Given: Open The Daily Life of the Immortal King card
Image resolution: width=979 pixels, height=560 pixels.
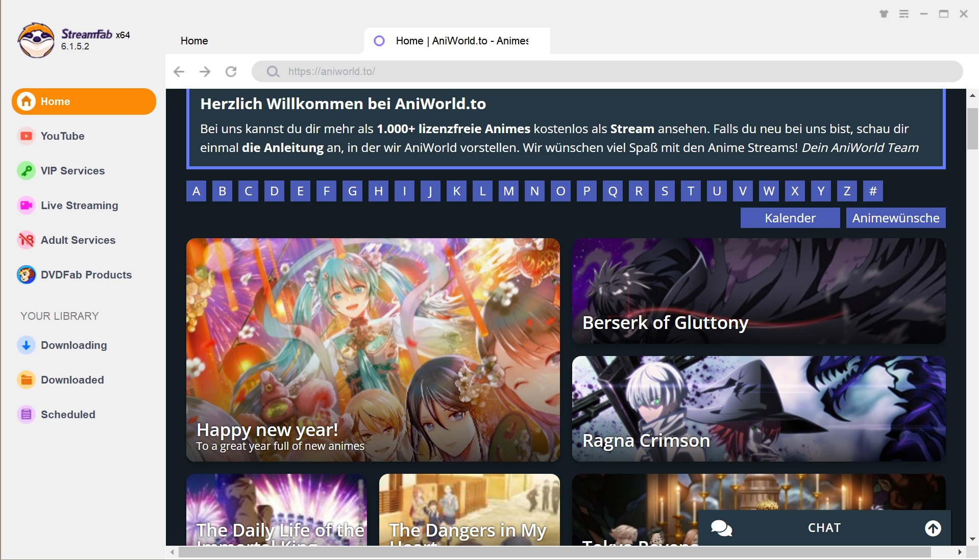Looking at the screenshot, I should pos(277,510).
